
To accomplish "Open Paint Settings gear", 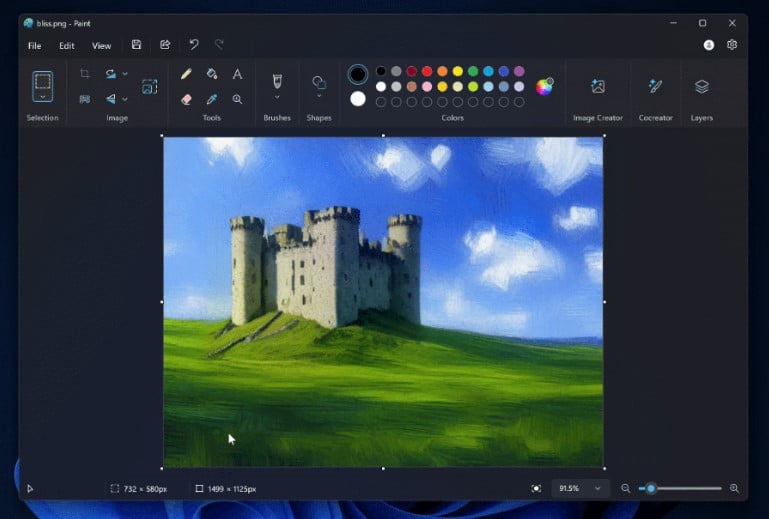I will click(732, 45).
